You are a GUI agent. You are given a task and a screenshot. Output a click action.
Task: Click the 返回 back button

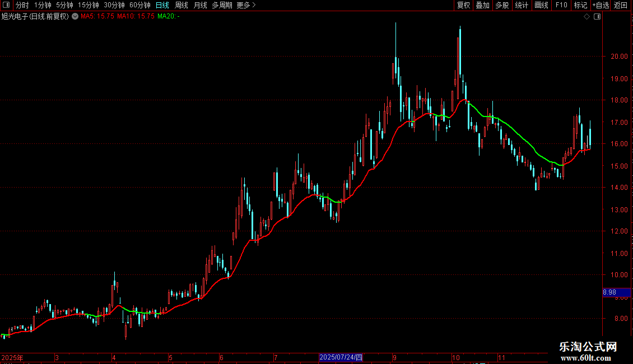point(621,5)
